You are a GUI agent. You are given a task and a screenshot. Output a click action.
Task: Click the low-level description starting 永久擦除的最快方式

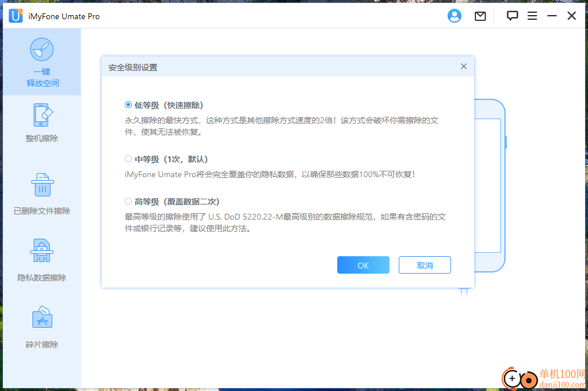pyautogui.click(x=282, y=126)
